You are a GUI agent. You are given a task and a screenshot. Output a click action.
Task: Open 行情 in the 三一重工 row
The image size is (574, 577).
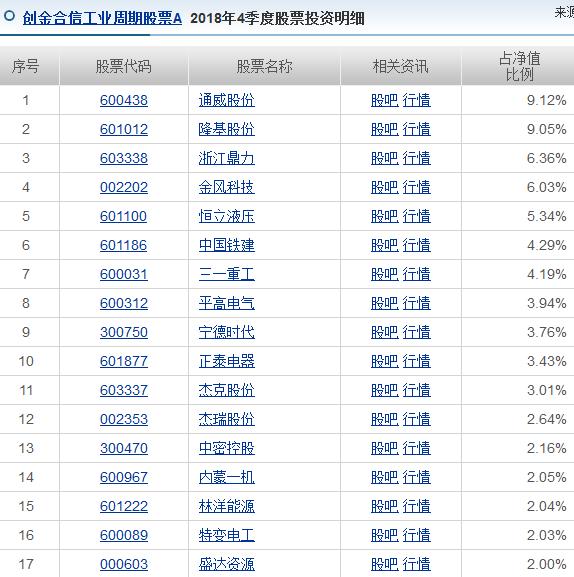point(417,274)
